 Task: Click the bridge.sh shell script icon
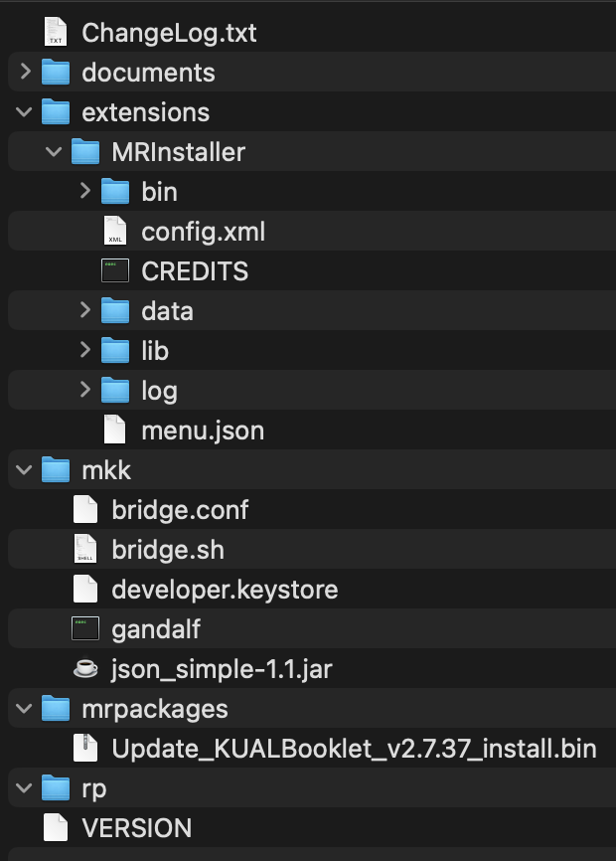click(85, 550)
